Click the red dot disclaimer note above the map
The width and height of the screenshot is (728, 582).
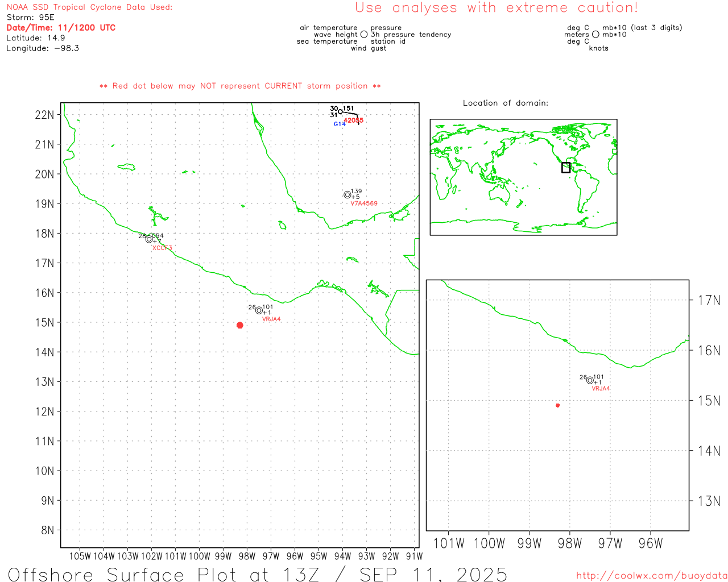point(240,86)
